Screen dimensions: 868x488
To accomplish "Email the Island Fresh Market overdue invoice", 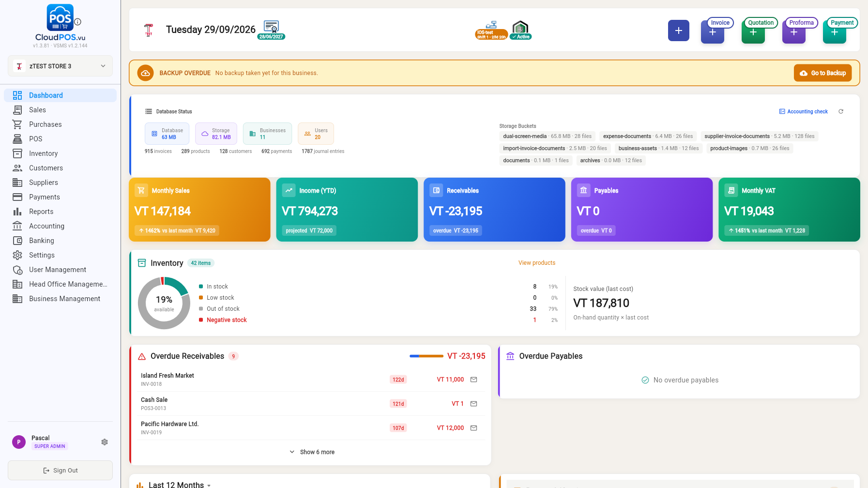I will click(x=474, y=380).
